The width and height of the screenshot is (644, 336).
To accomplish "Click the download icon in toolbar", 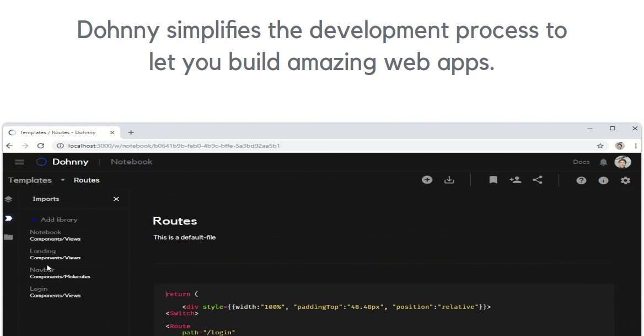I will click(449, 180).
